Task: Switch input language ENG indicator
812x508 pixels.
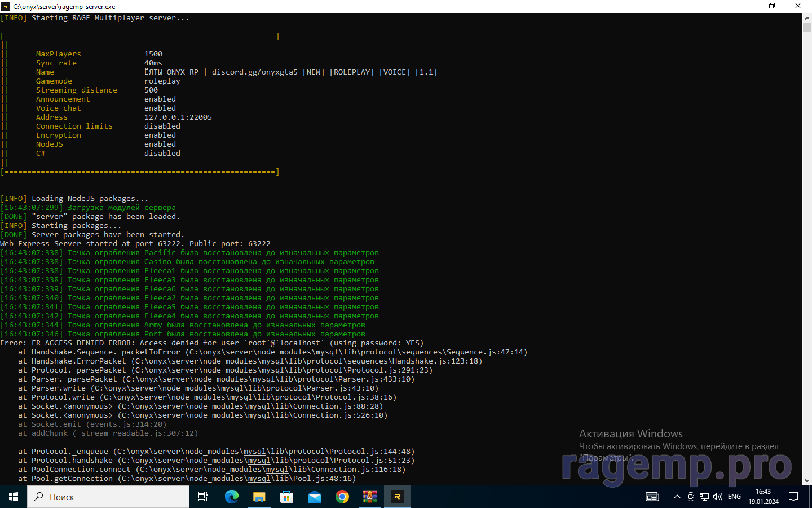Action: (734, 497)
